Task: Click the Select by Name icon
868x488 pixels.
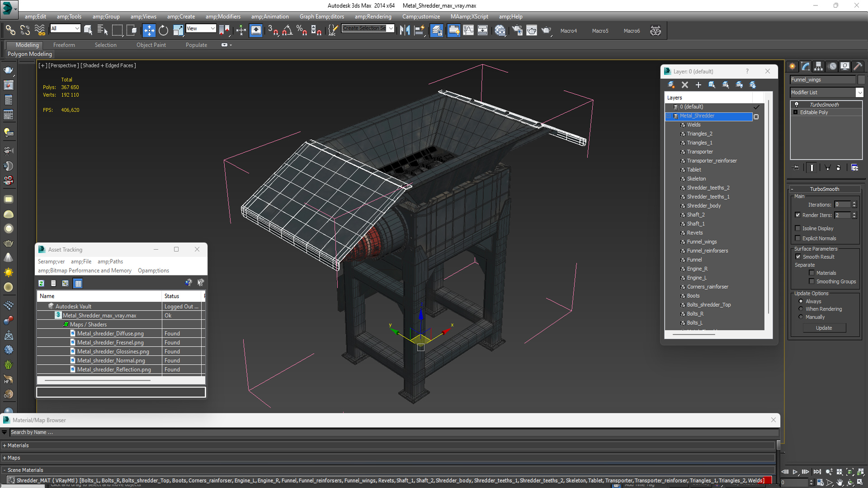Action: pos(103,30)
